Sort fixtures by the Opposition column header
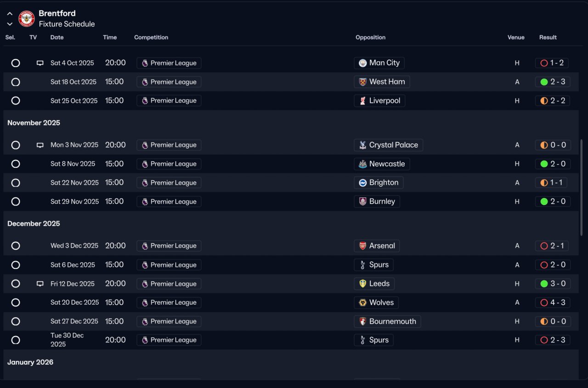Viewport: 588px width, 388px height. coord(370,37)
